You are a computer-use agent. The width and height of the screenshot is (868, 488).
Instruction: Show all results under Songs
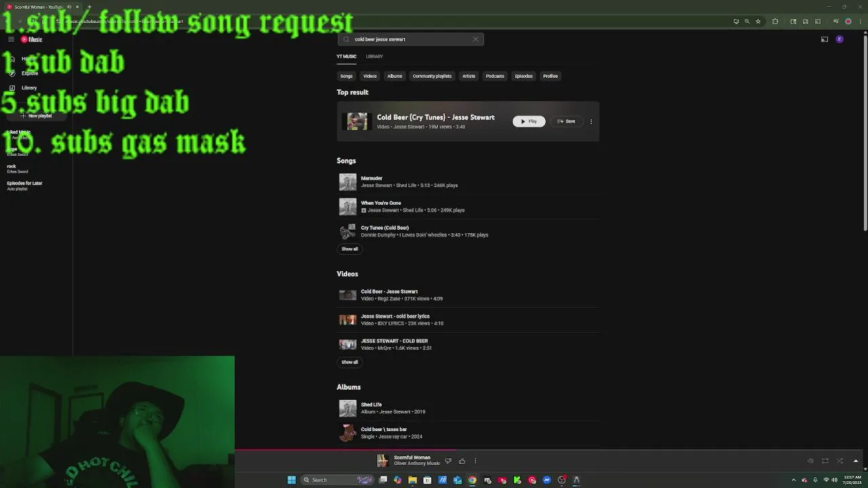coord(349,249)
